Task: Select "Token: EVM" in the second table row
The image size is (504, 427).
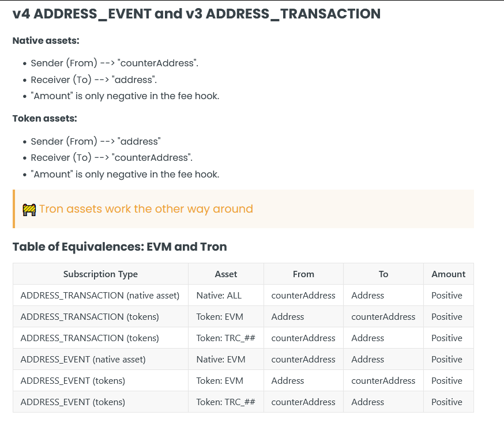Action: pos(220,317)
